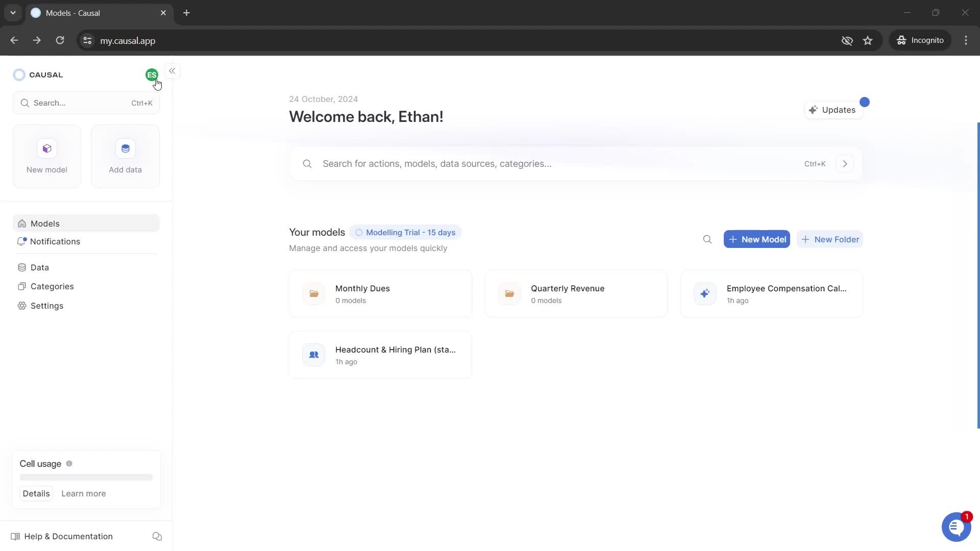Open the Data section
Viewport: 980px width, 551px height.
(40, 267)
